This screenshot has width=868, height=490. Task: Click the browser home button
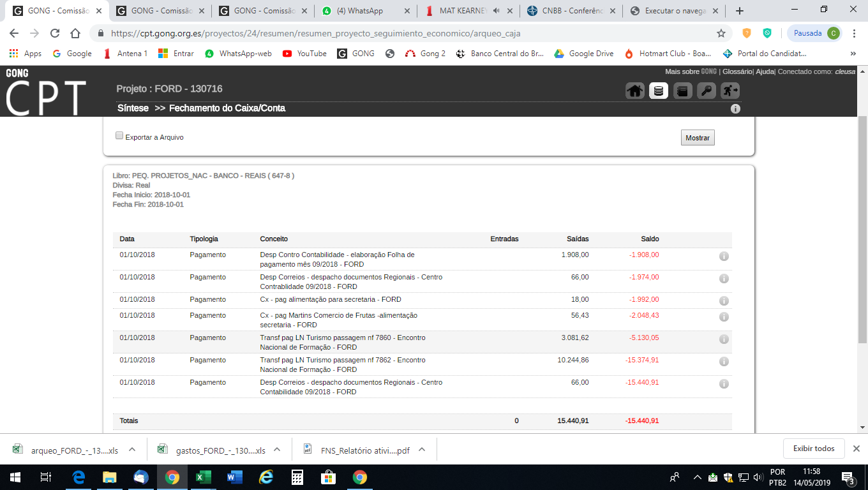(75, 33)
